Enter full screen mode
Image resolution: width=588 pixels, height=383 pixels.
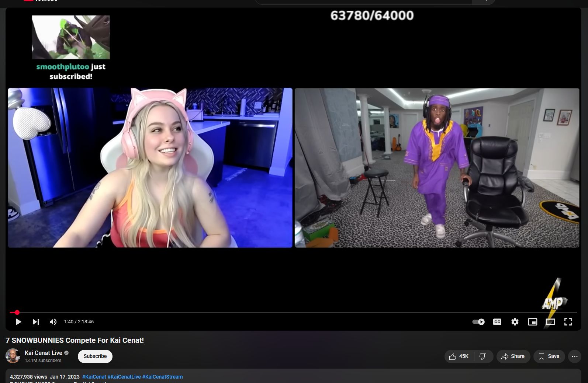pyautogui.click(x=568, y=322)
